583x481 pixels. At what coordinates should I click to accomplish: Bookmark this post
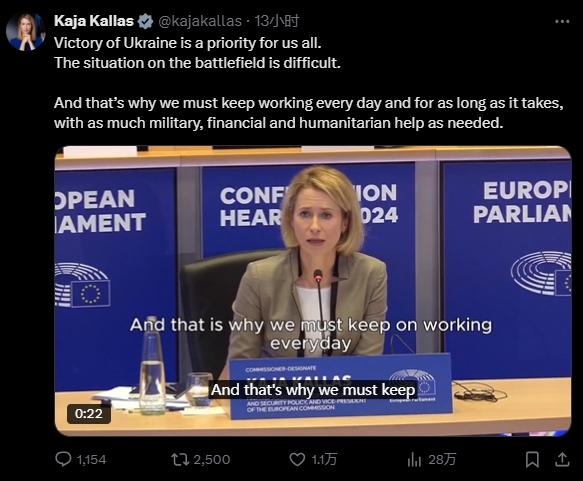532,460
